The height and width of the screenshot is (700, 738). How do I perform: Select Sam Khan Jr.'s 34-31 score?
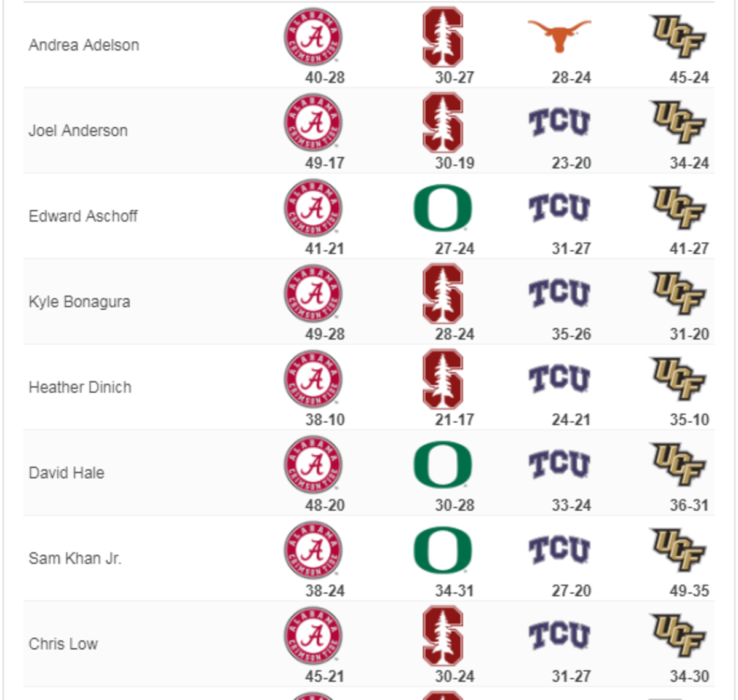point(454,591)
